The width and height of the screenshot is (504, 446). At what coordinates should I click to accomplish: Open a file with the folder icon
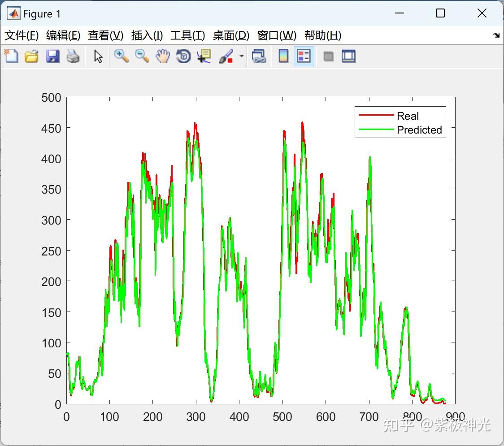click(31, 56)
